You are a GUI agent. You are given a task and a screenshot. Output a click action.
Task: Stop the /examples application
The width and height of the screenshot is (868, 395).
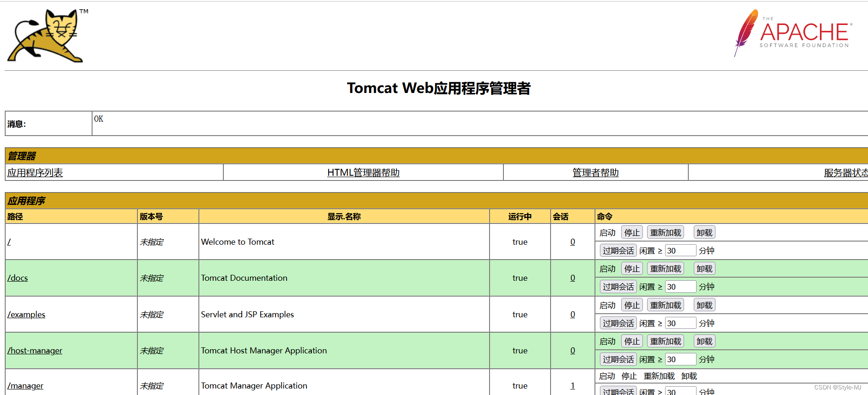click(632, 305)
